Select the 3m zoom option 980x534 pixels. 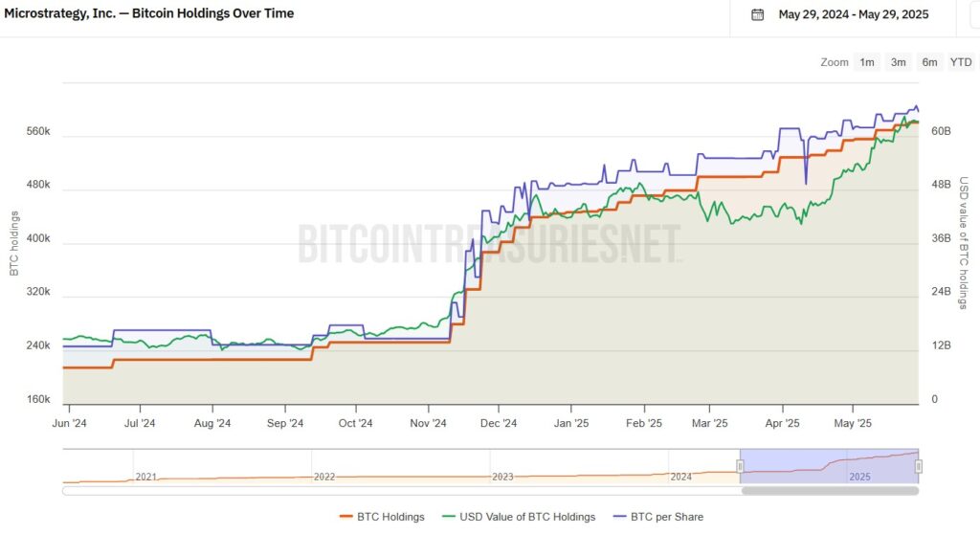pos(898,62)
